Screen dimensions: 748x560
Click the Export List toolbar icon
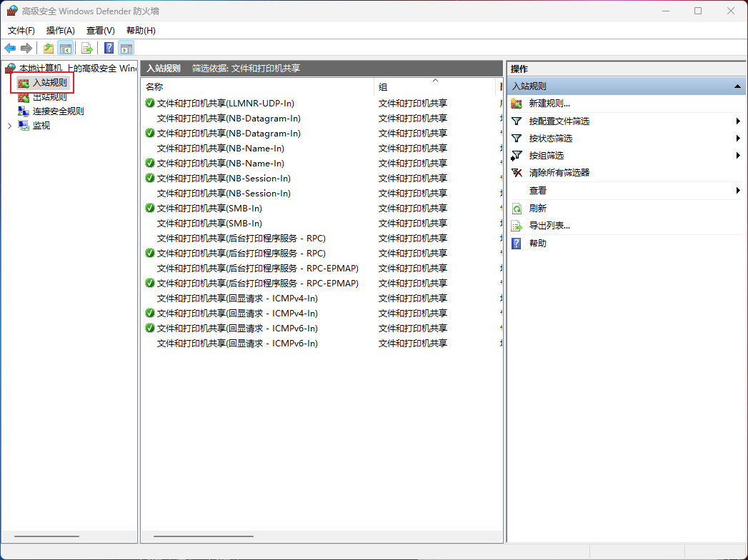coord(87,48)
